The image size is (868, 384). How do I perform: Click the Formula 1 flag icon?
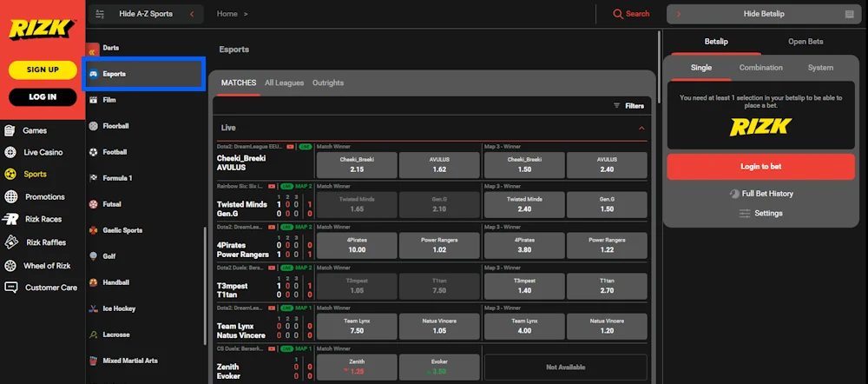tap(93, 178)
